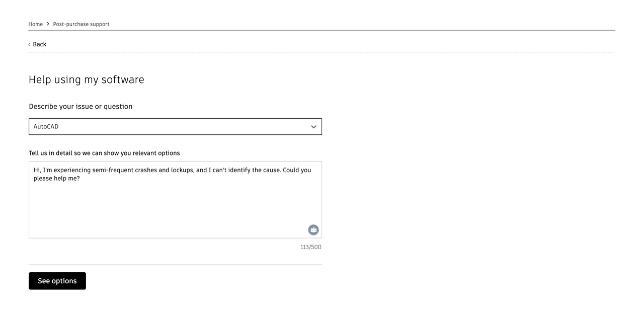The width and height of the screenshot is (644, 309).
Task: Go Back to the previous page
Action: [x=37, y=44]
